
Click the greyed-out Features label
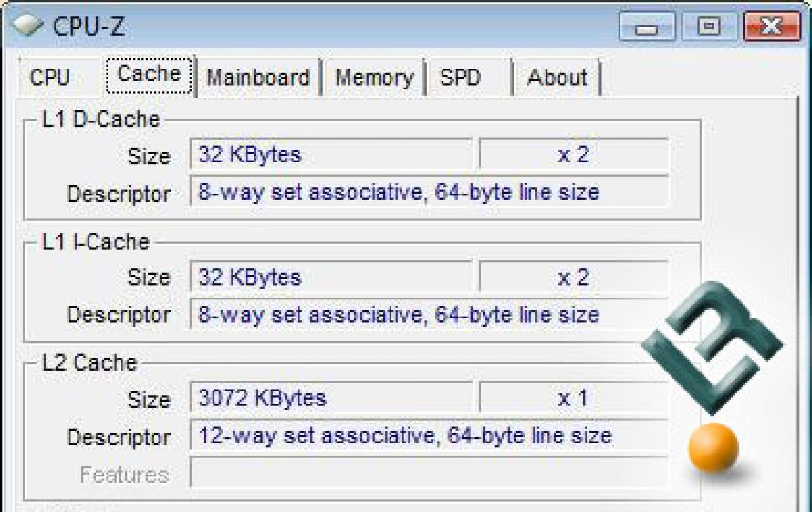[124, 475]
